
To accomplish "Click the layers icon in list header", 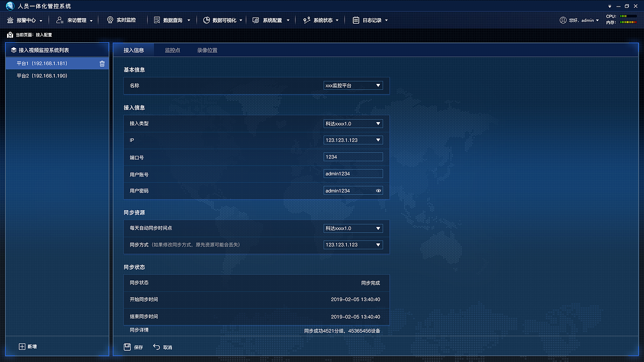I will coord(14,50).
